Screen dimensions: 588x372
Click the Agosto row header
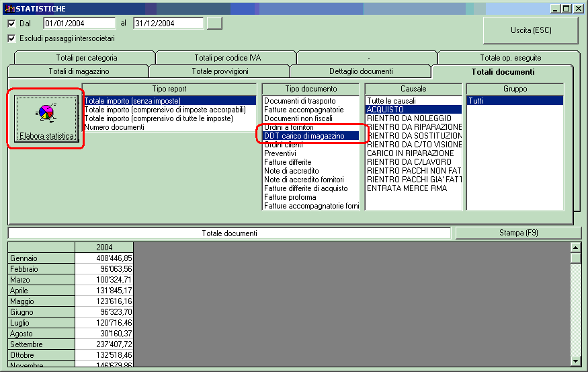pyautogui.click(x=41, y=334)
